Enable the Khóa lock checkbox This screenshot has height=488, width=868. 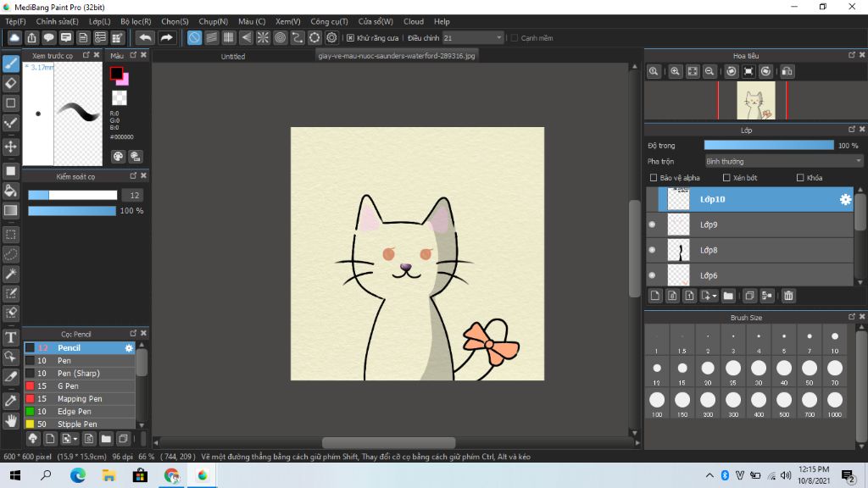tap(800, 178)
